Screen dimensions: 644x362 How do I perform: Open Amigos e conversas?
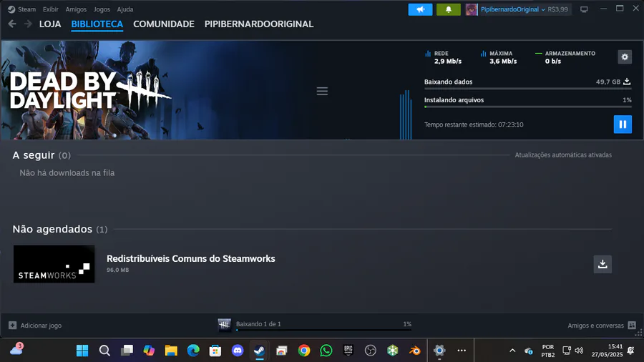click(x=602, y=326)
